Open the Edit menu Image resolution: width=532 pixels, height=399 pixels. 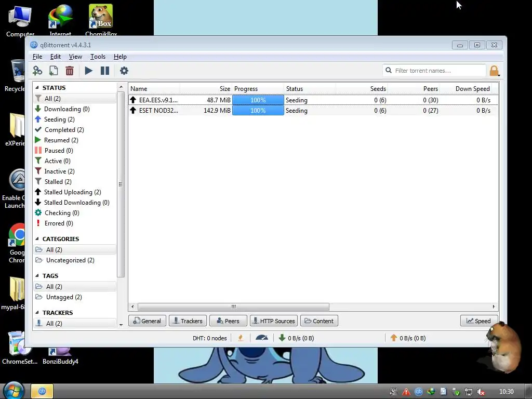tap(55, 57)
